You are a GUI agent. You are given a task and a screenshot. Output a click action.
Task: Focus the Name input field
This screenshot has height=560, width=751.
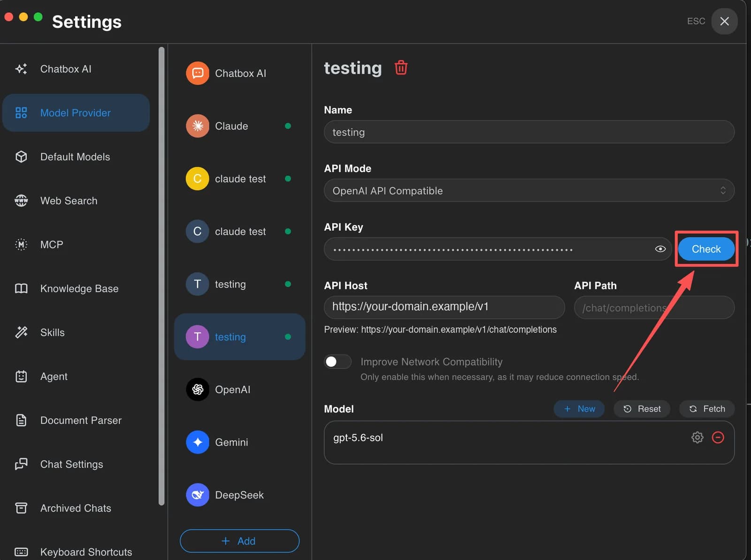529,132
